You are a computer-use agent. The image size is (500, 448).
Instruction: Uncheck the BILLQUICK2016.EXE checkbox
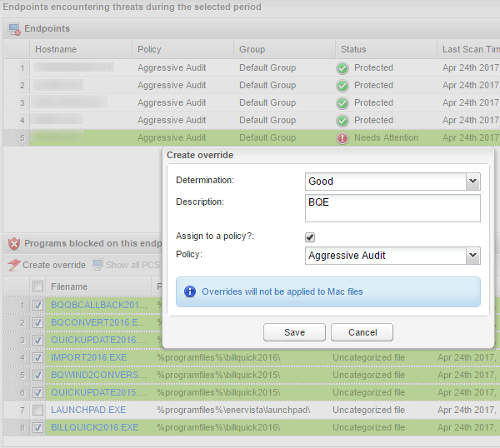click(x=38, y=428)
